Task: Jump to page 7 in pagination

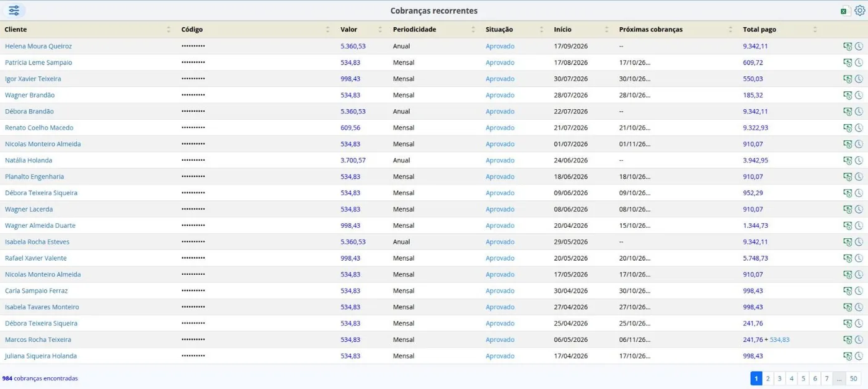Action: 827,378
